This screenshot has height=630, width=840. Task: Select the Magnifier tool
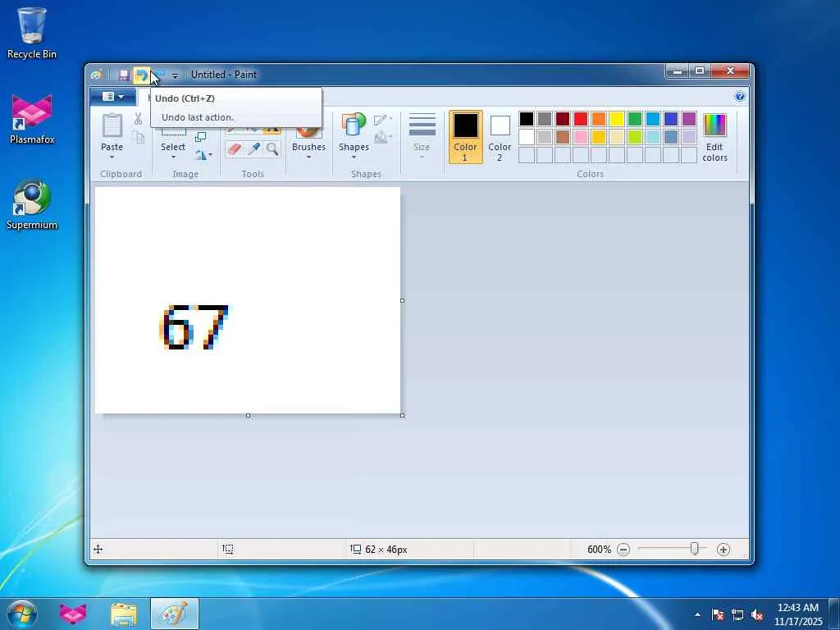(272, 149)
